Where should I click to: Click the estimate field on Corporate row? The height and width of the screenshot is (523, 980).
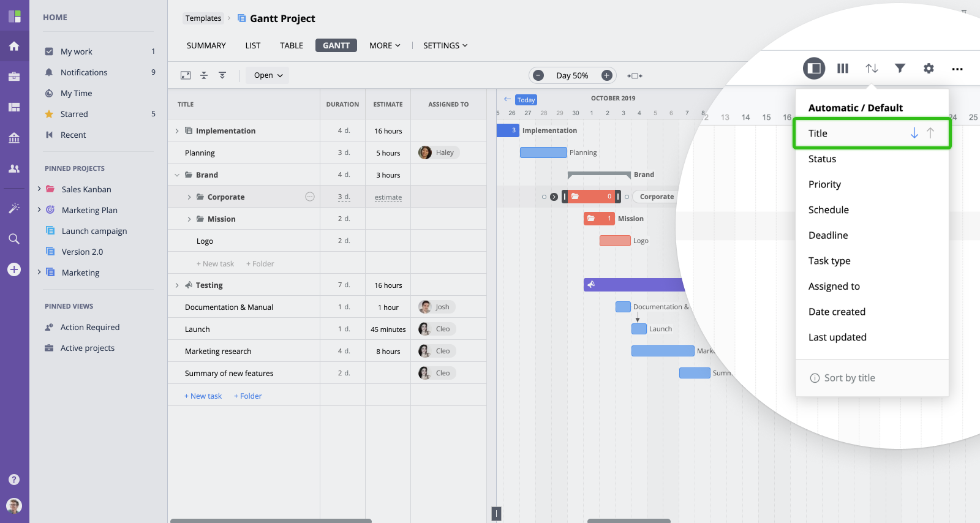click(388, 197)
